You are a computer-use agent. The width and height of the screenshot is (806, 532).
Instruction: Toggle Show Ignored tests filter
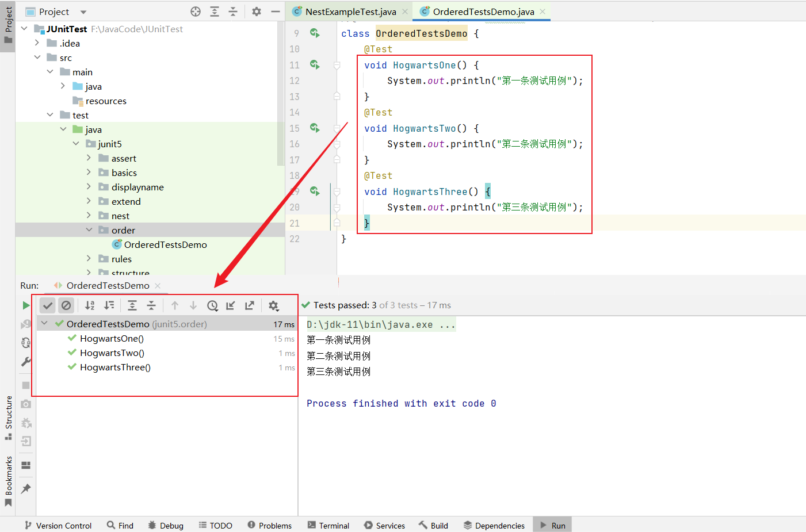(x=66, y=305)
